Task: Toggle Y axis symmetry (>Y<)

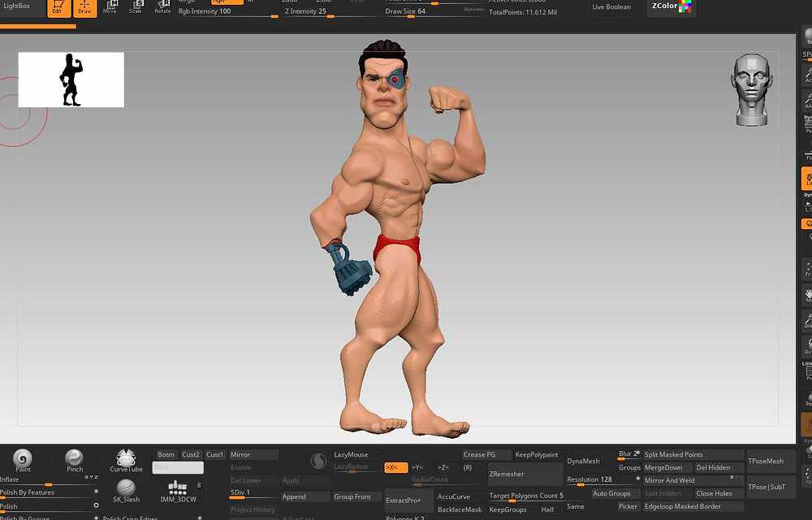Action: point(418,468)
